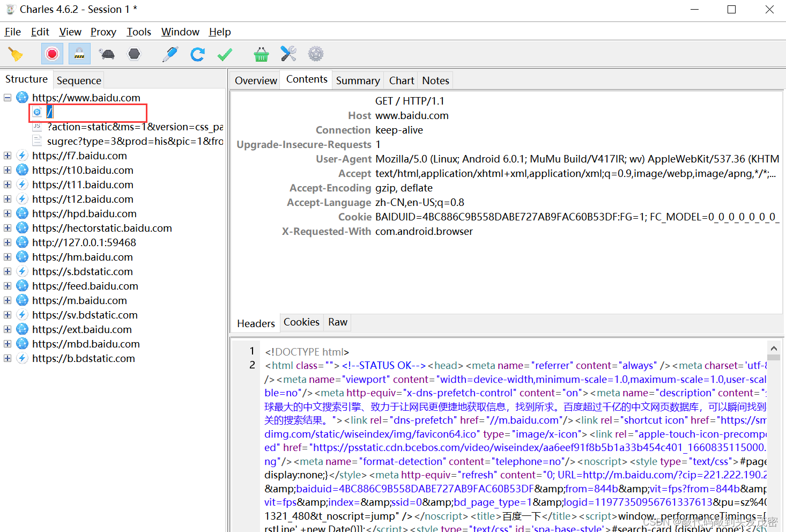Open Tools via wrench and screwdriver icon

288,54
